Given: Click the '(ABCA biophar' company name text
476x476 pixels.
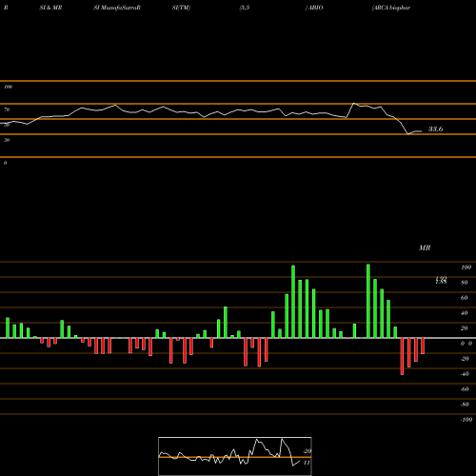Looking at the screenshot, I should (x=391, y=8).
